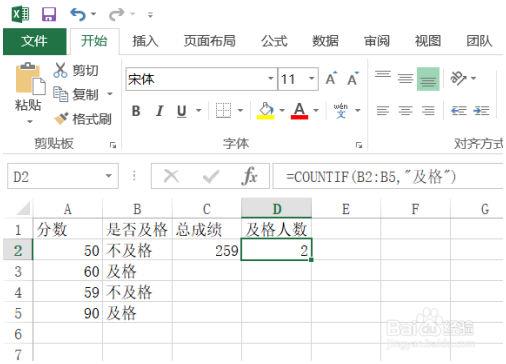
Task: Click the Undo arrow icon
Action: pyautogui.click(x=78, y=14)
